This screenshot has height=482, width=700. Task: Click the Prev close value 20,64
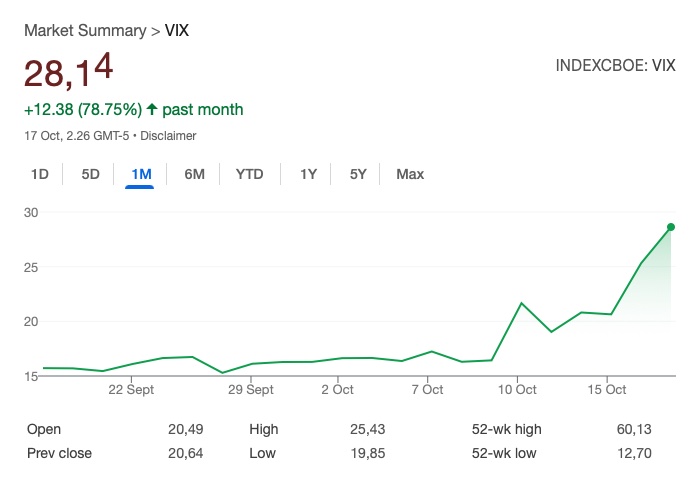pos(187,453)
